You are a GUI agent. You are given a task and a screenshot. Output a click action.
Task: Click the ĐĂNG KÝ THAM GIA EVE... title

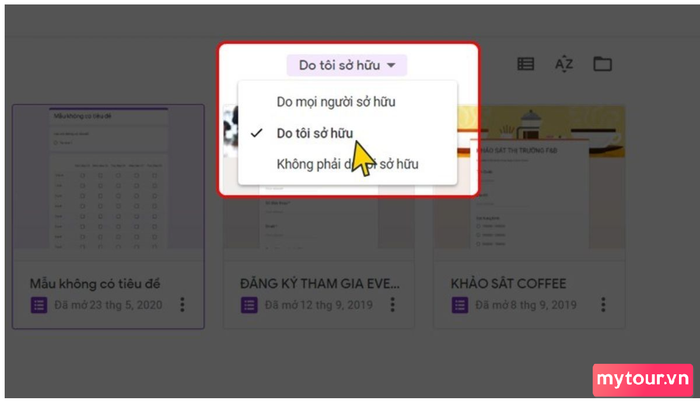[x=320, y=284]
